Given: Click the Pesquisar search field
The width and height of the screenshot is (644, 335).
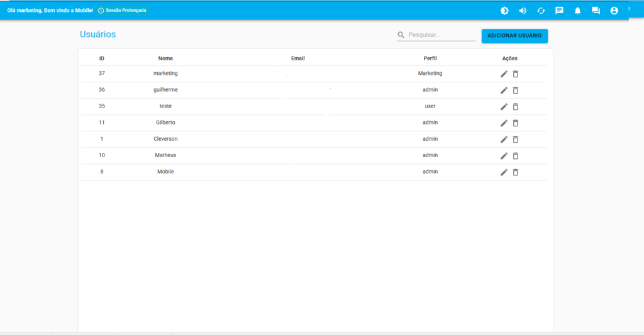Looking at the screenshot, I should 440,35.
